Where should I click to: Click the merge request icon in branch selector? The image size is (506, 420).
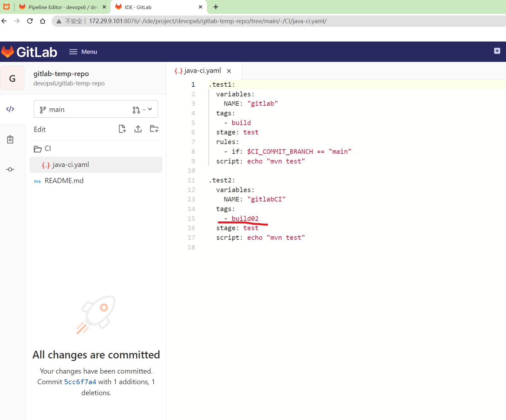point(136,110)
